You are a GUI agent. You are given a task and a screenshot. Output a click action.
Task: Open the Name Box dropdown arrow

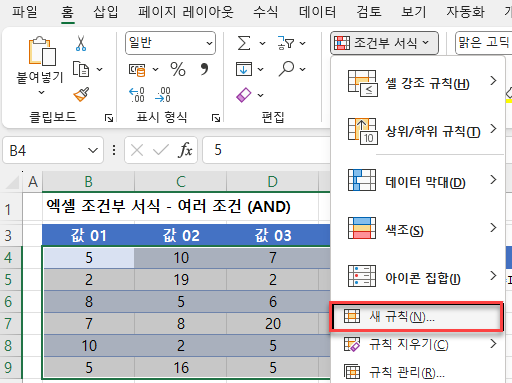[x=93, y=150]
